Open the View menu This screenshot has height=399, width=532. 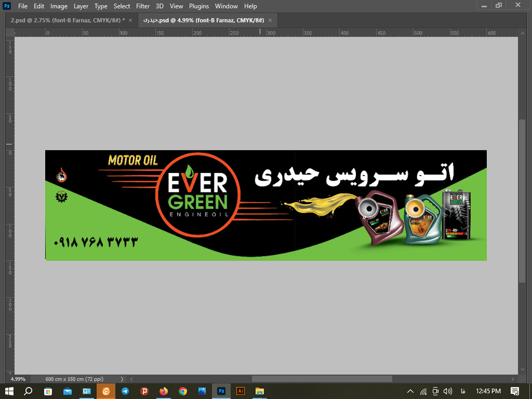click(x=177, y=6)
